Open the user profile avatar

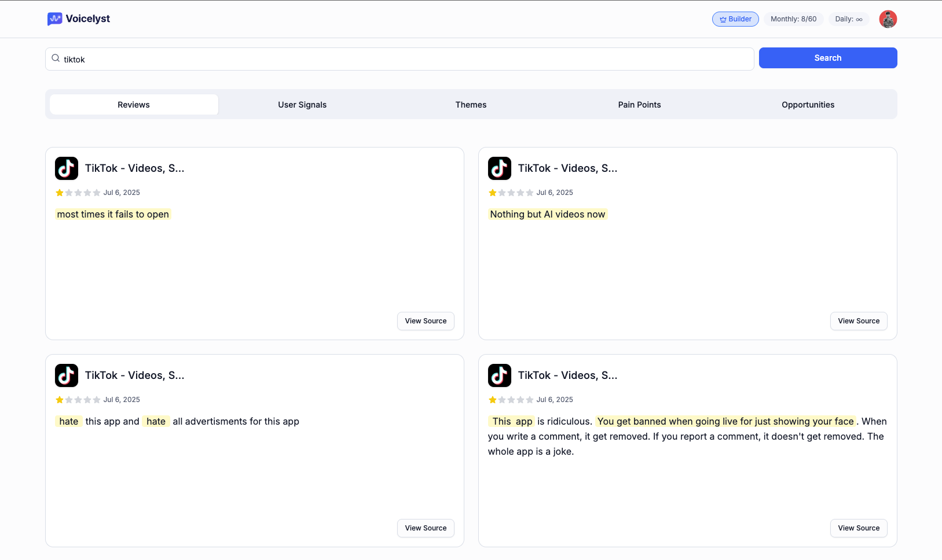tap(888, 19)
